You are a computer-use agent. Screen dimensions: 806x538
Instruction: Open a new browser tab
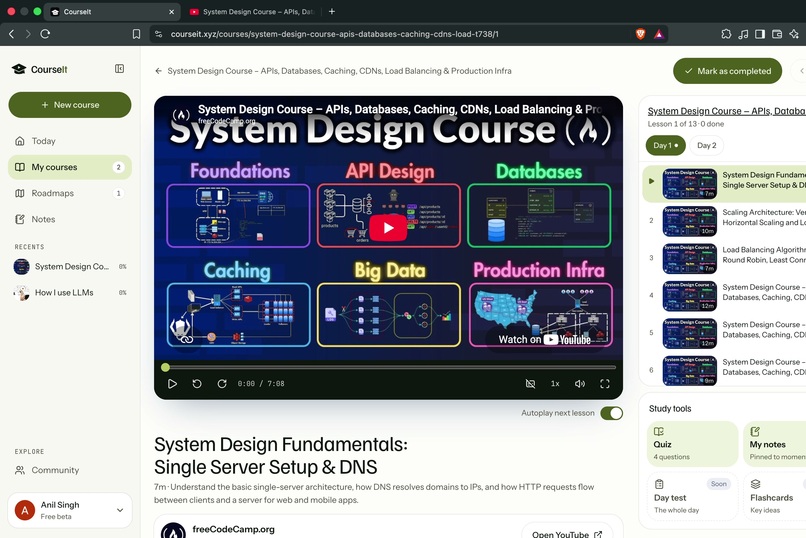[332, 11]
